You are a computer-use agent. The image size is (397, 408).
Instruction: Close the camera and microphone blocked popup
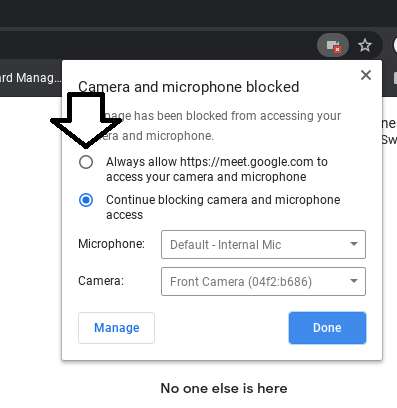pos(366,75)
